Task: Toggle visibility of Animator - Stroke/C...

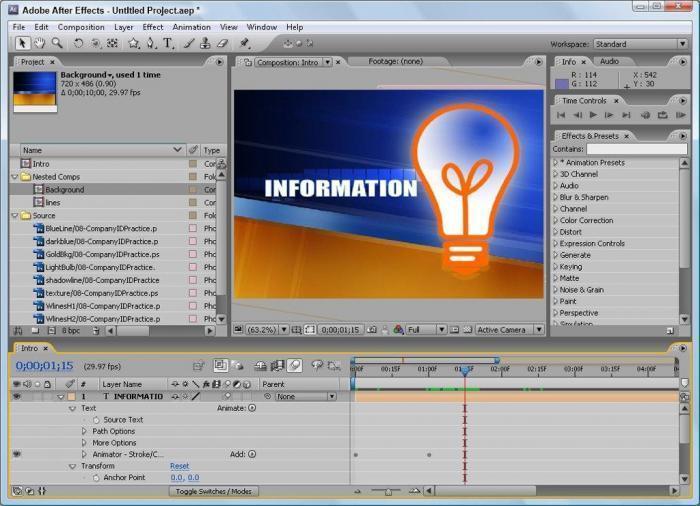Action: 17,454
